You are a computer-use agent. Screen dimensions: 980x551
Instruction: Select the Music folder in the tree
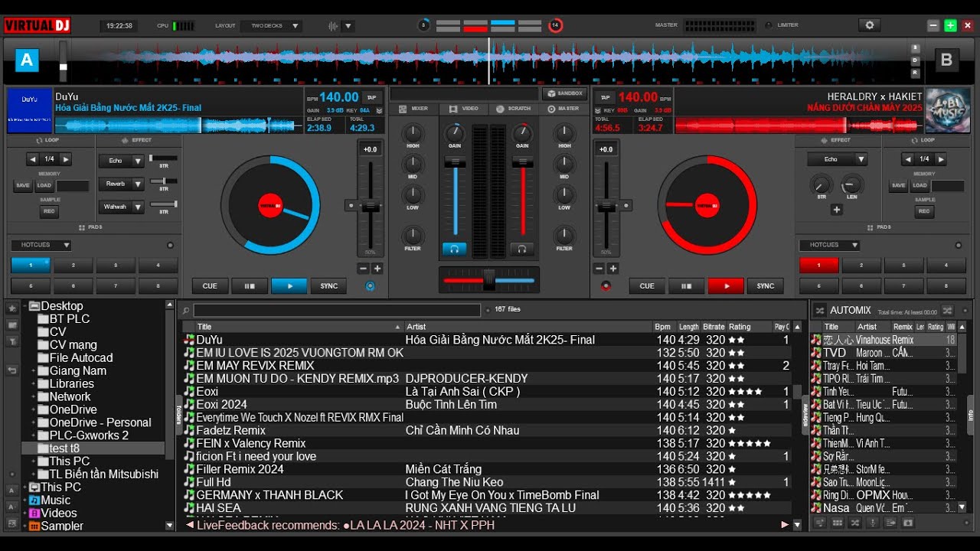point(55,500)
